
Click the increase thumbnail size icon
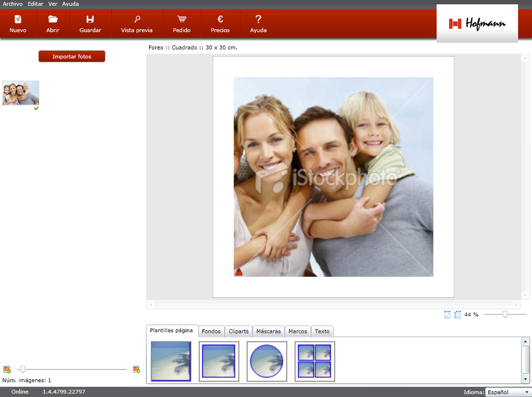tap(136, 369)
